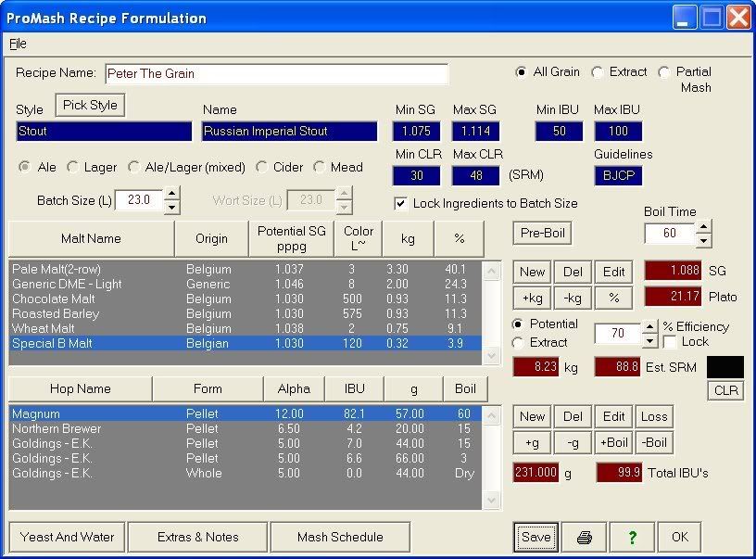Lower % Efficiency with down arrow
The width and height of the screenshot is (756, 559).
(650, 340)
